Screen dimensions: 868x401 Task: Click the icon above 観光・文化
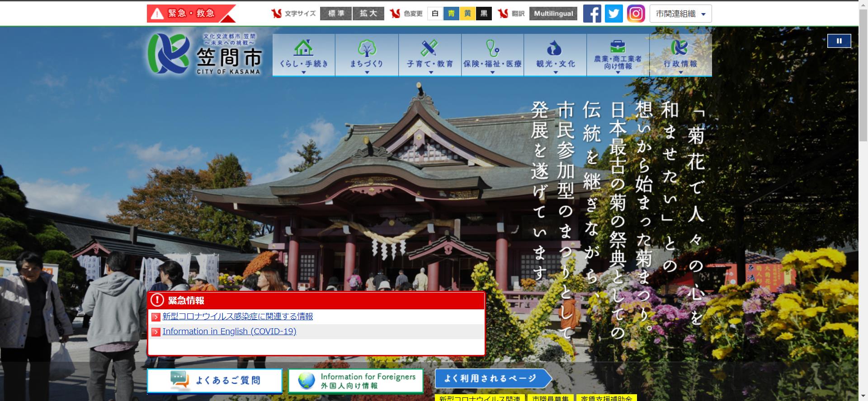pyautogui.click(x=555, y=47)
